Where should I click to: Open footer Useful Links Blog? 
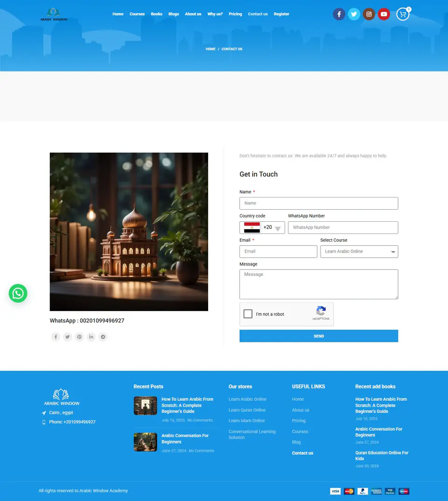296,442
